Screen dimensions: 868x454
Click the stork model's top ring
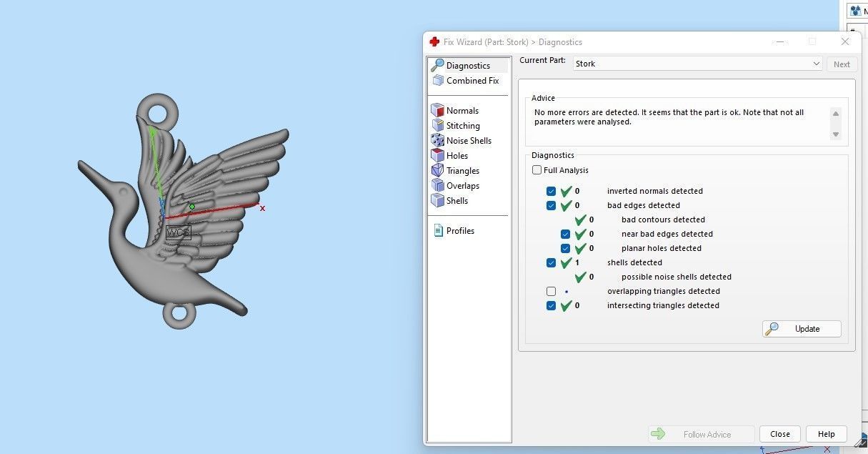156,112
